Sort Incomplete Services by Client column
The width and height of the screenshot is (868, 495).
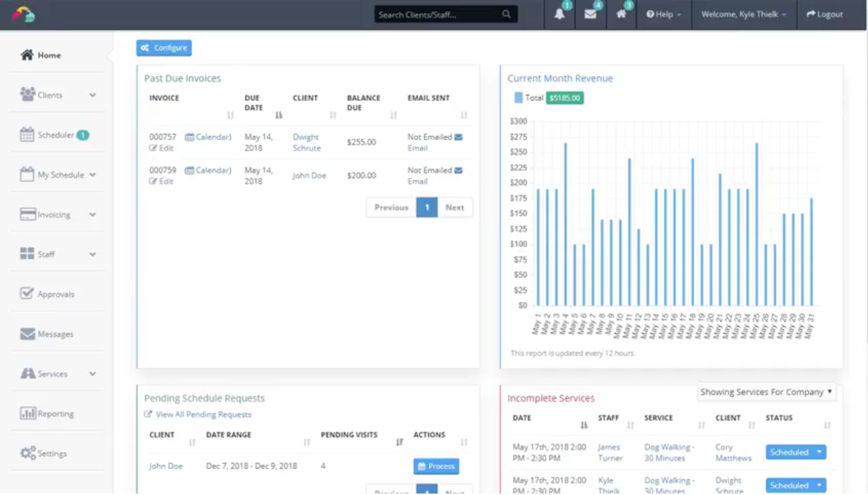(752, 426)
